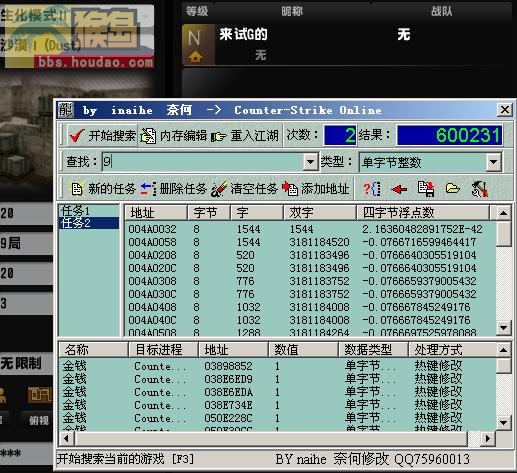
Task: Select result row address 004A0208
Action: [310, 255]
